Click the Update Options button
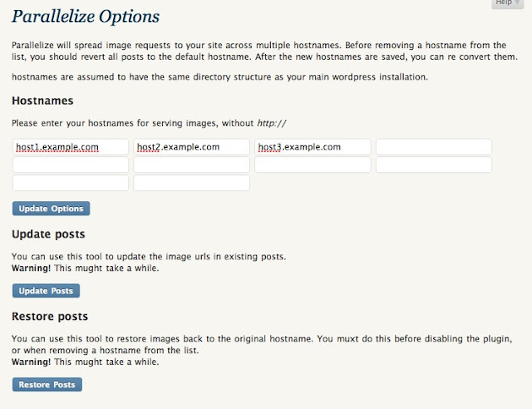Screen dimensions: 532x409 [x=51, y=209]
